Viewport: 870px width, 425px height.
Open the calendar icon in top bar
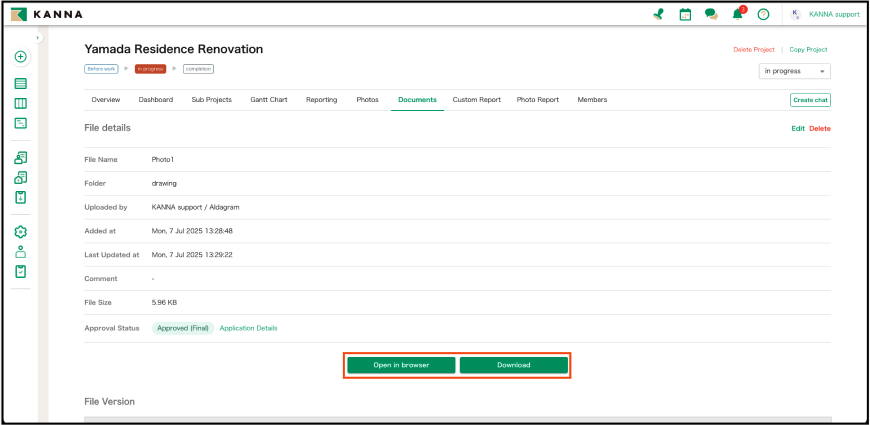pos(685,14)
